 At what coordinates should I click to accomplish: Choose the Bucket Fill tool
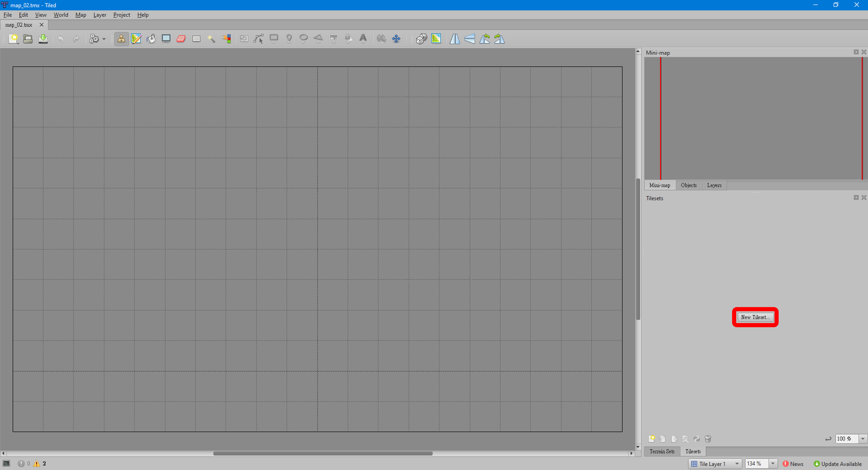151,39
